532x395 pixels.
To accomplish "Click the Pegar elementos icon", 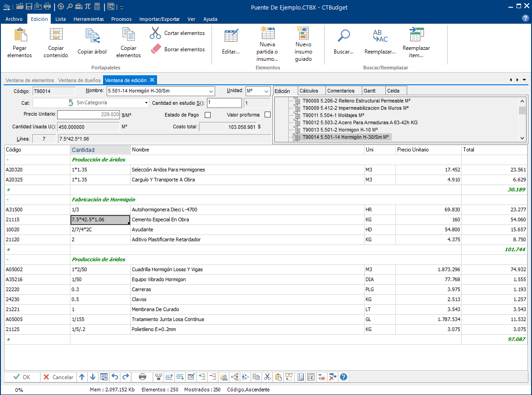I will [x=20, y=35].
